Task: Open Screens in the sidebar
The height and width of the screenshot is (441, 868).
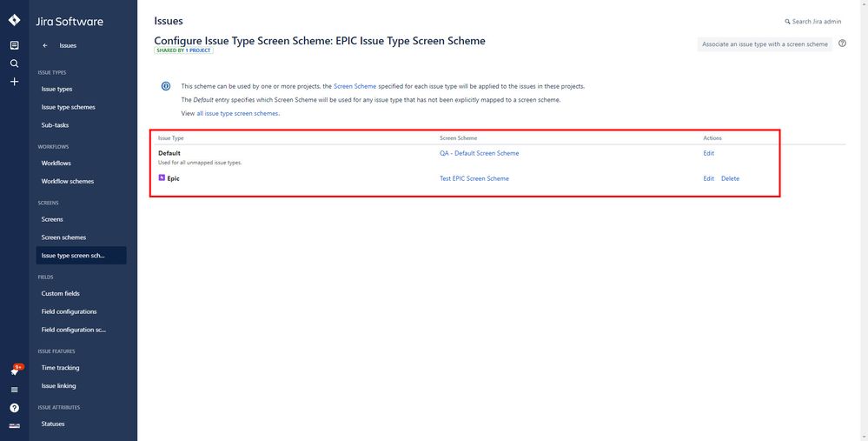Action: click(52, 219)
